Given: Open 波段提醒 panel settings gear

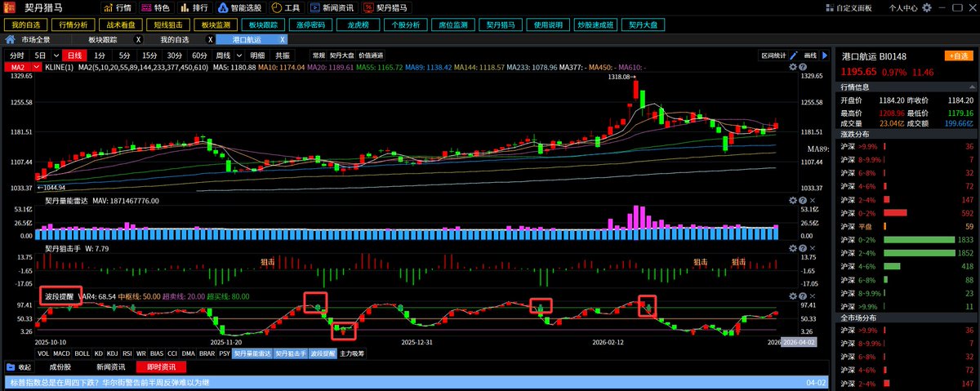Looking at the screenshot, I should (791, 295).
